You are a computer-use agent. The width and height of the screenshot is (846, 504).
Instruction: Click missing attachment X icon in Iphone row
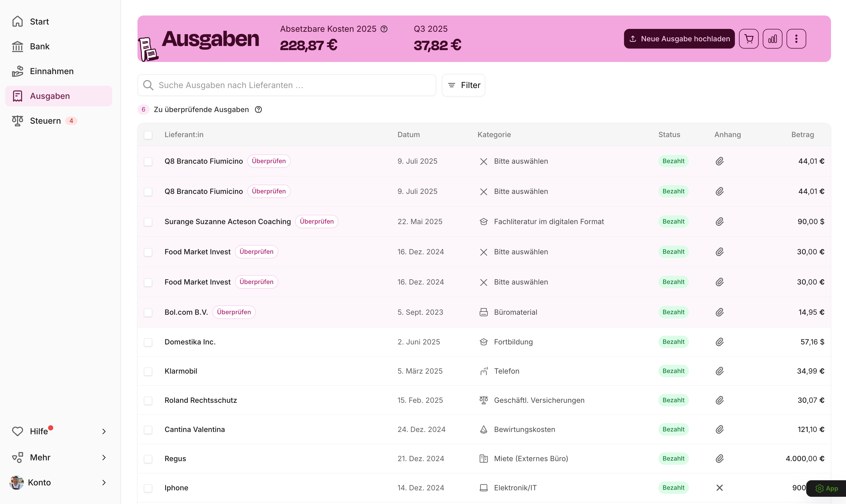pos(719,488)
